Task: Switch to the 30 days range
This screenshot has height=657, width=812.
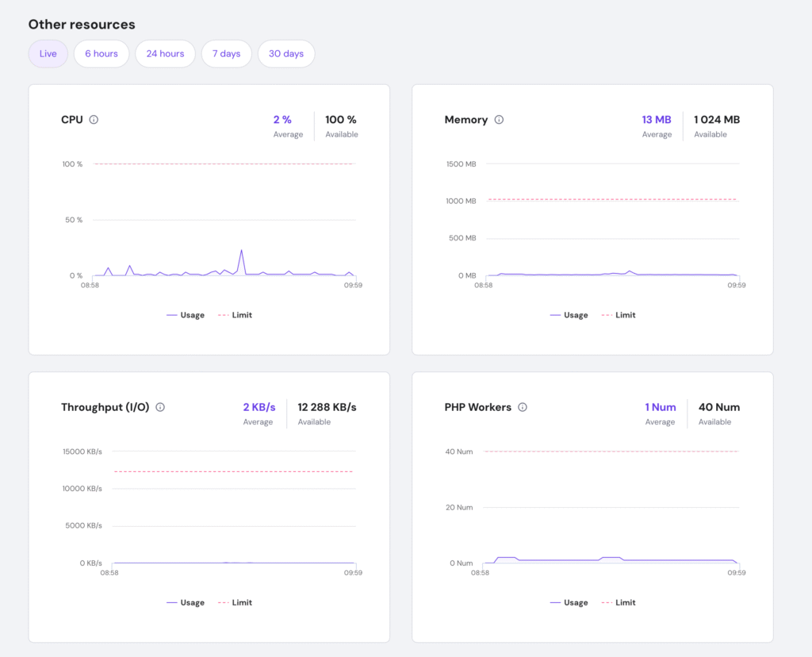Action: click(286, 54)
